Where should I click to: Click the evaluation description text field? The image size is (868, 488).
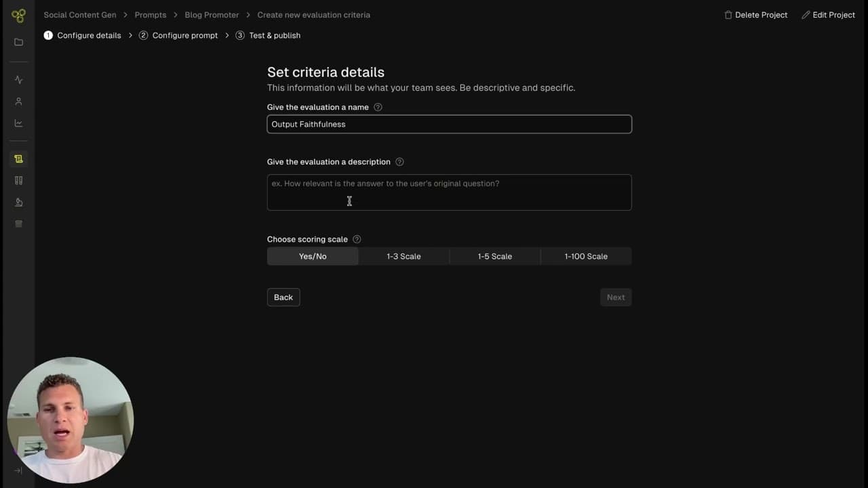coord(449,192)
